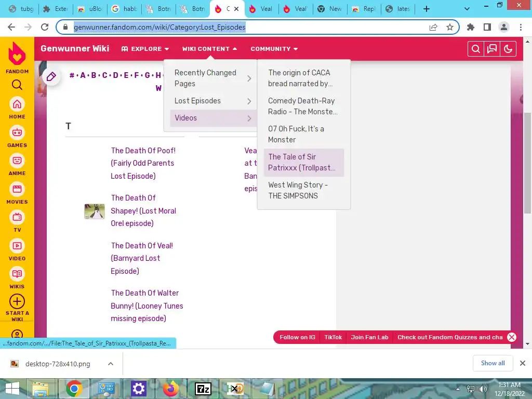Bookmark this page with star icon

click(x=449, y=27)
